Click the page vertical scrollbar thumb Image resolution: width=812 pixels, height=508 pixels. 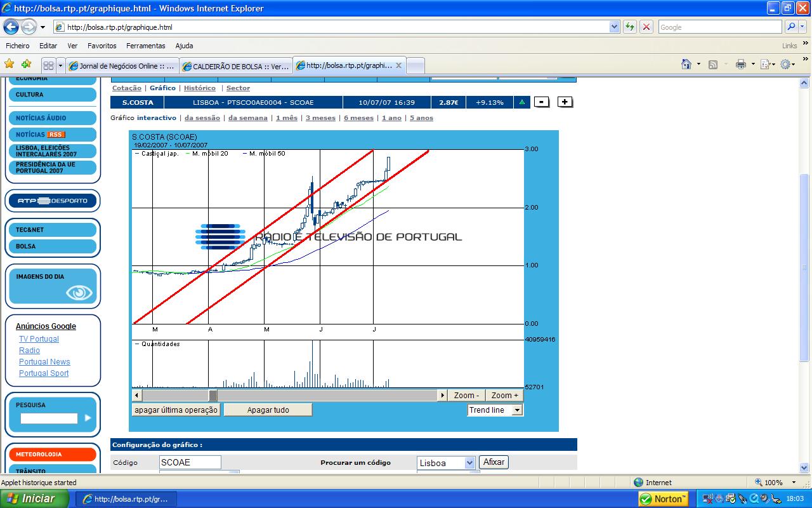coord(806,268)
